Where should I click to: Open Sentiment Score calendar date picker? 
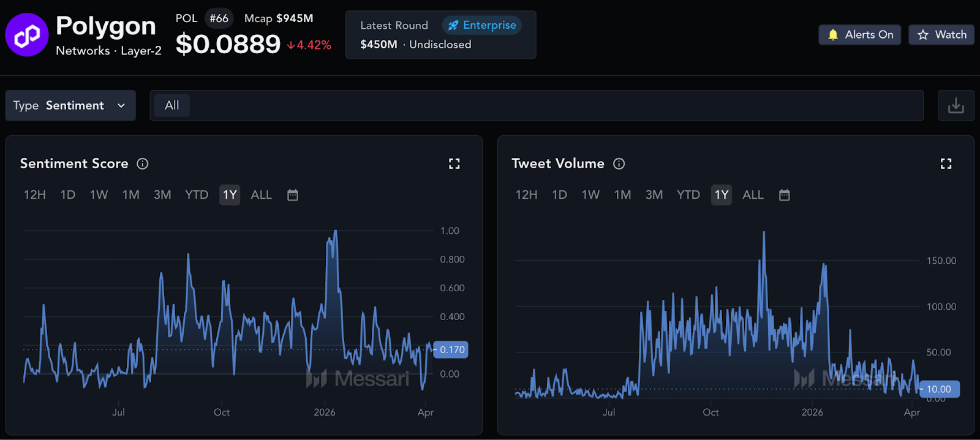pyautogui.click(x=293, y=195)
